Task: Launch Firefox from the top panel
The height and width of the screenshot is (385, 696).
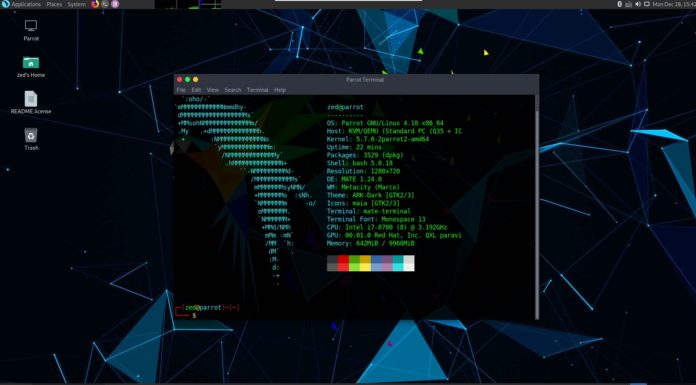Action: click(x=95, y=4)
